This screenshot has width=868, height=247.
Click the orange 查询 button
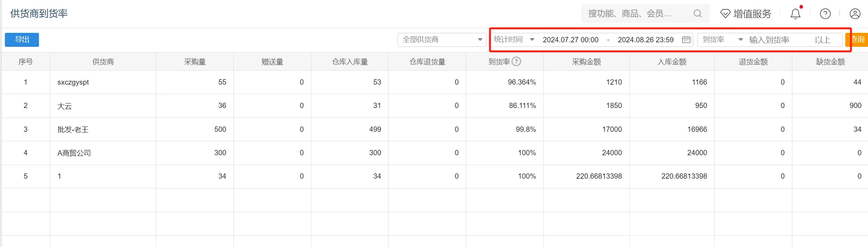(857, 40)
